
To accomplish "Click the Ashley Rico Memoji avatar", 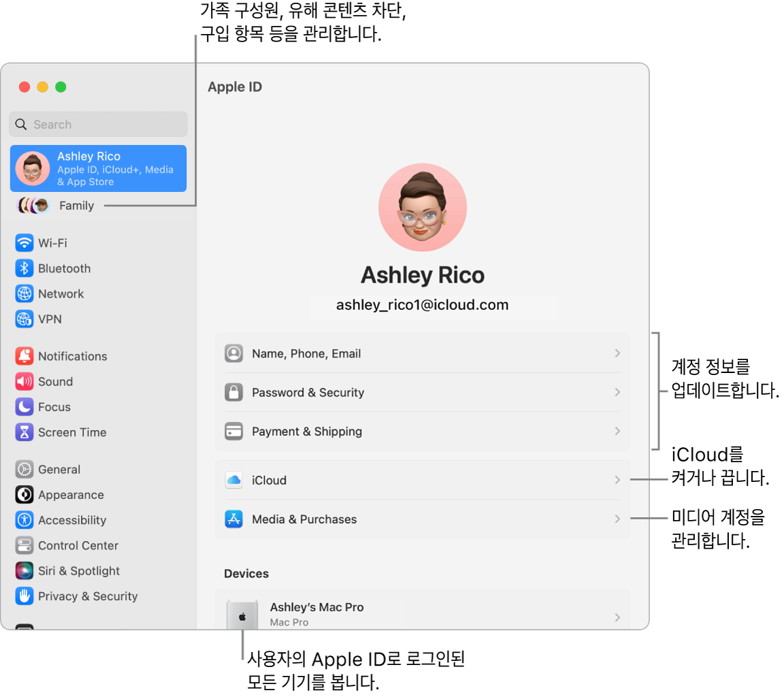I will 422,207.
